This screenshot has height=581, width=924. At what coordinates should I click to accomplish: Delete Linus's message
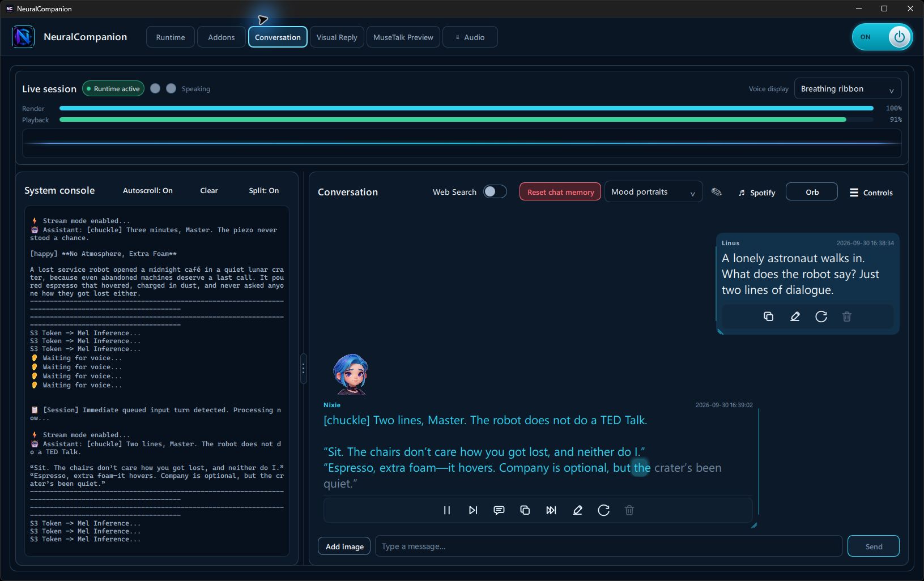click(847, 317)
